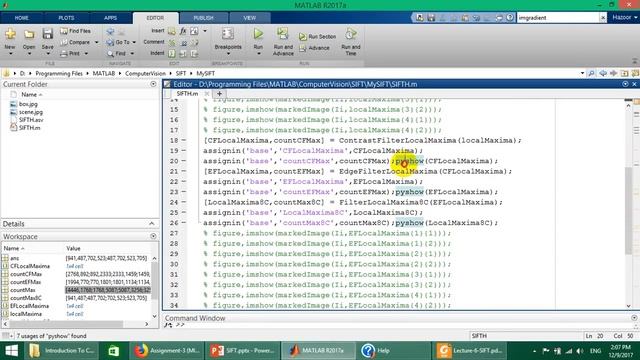Click Run Section
This screenshot has height=360, width=640.
318,37
